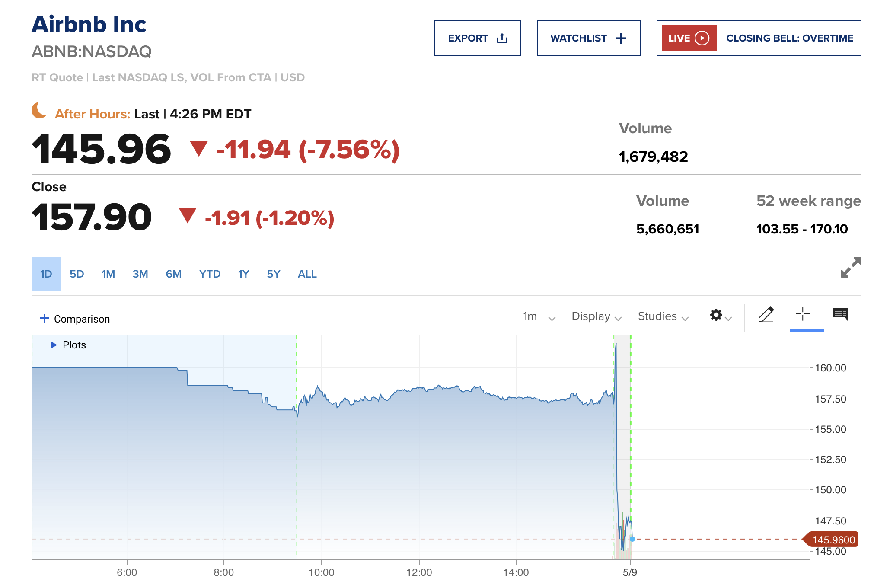Click the export share icon
Image resolution: width=874 pixels, height=588 pixels.
(502, 38)
